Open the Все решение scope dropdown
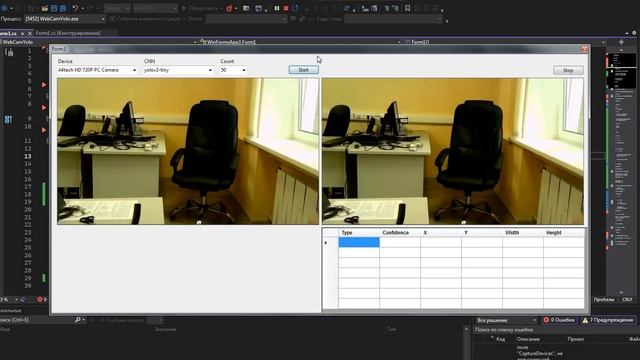640x360 pixels. (506, 320)
